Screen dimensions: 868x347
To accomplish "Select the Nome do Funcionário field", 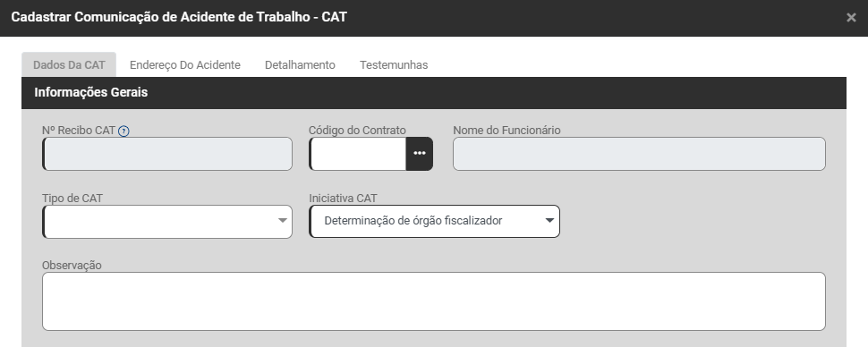I will 639,154.
